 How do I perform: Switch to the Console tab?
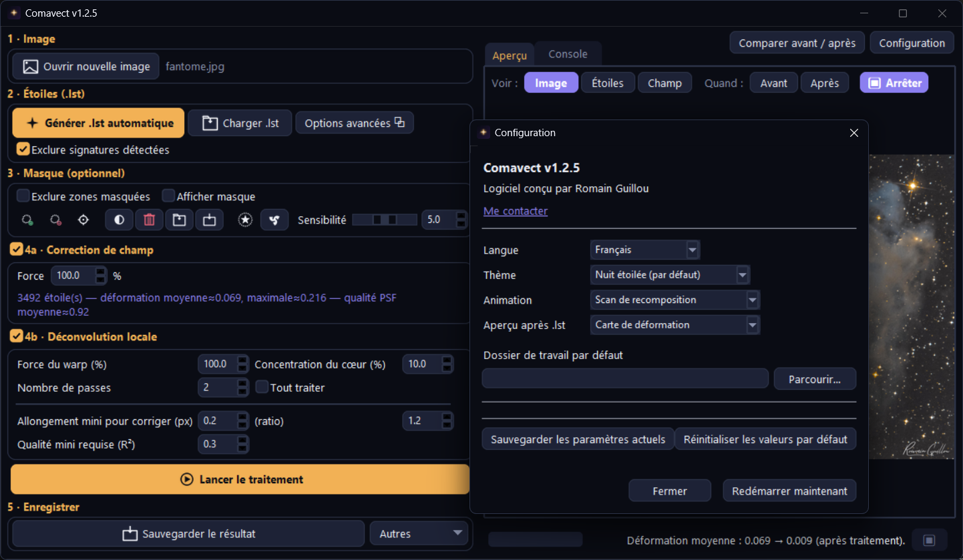[568, 54]
